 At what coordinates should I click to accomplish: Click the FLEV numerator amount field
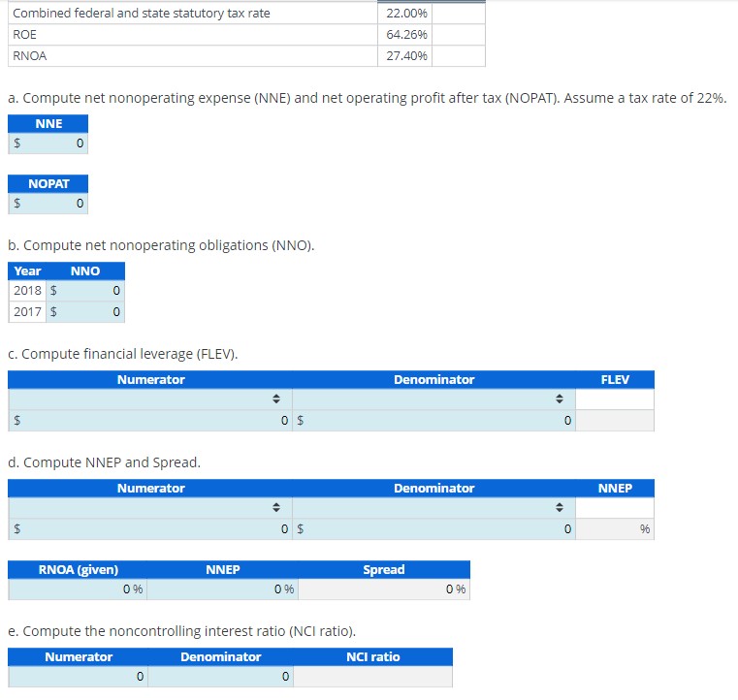tap(150, 420)
